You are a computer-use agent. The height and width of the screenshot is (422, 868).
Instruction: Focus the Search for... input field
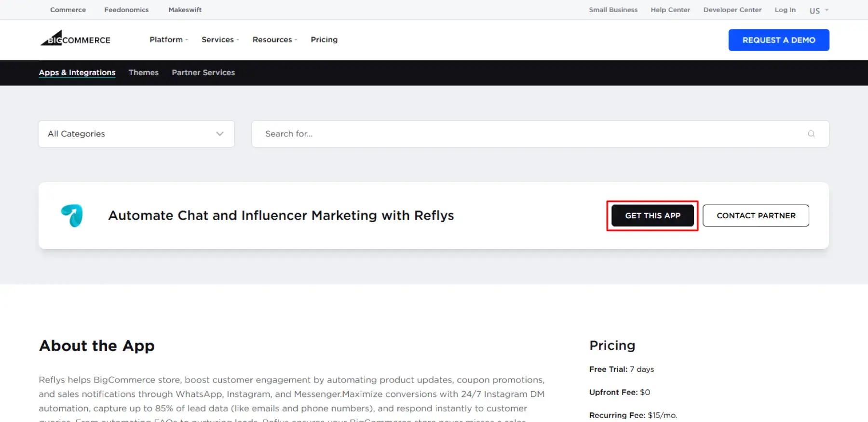[530, 134]
